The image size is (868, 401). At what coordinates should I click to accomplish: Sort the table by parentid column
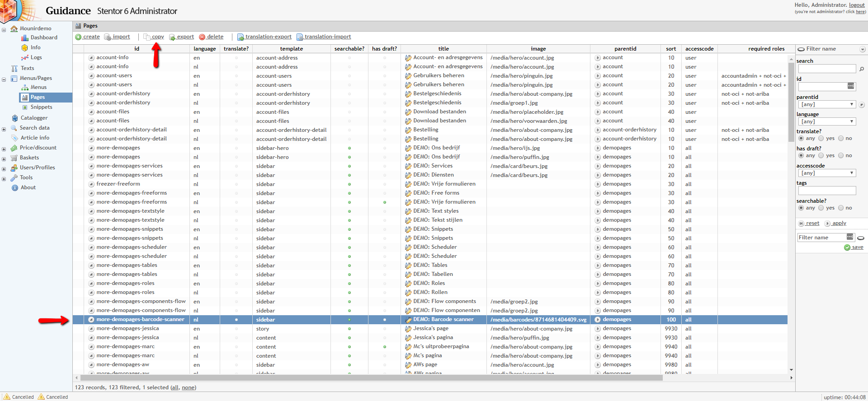(x=625, y=49)
